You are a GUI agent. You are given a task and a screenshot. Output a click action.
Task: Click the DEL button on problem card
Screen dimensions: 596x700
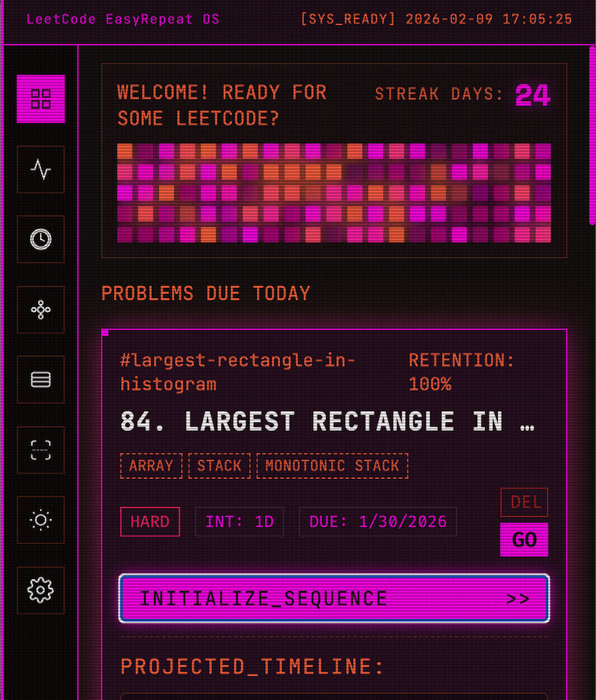(x=524, y=502)
